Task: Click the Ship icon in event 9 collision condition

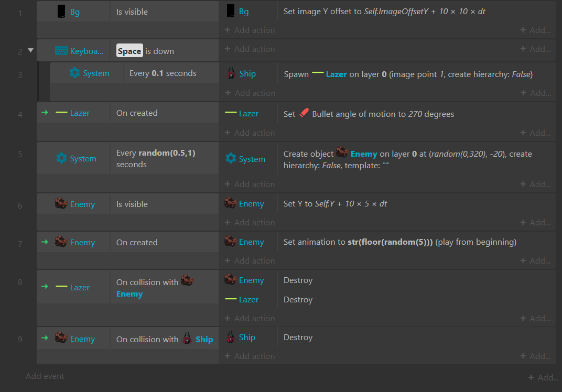Action: [187, 338]
